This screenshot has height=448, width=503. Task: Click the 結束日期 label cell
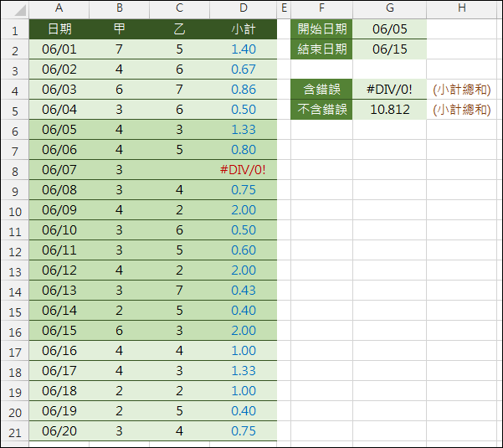[x=321, y=49]
